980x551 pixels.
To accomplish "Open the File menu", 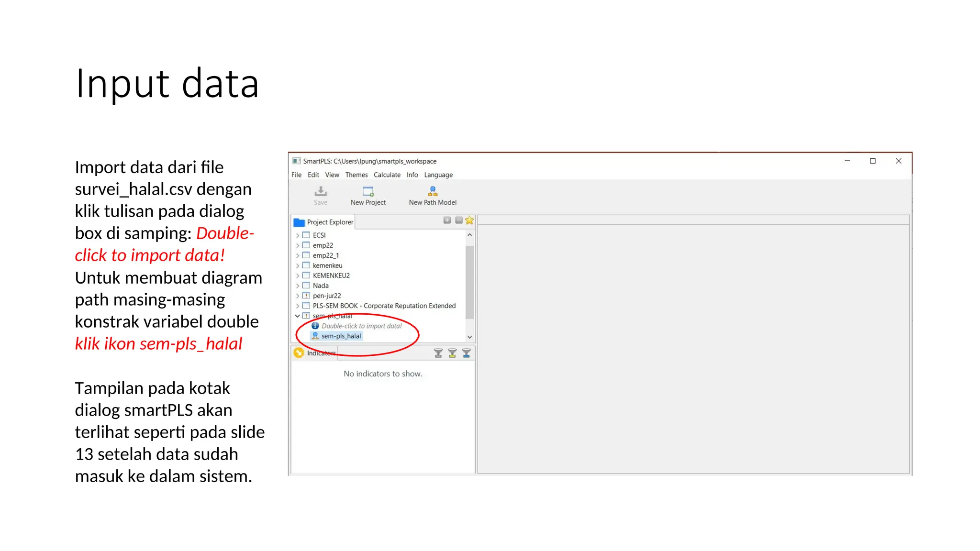I will coord(296,175).
